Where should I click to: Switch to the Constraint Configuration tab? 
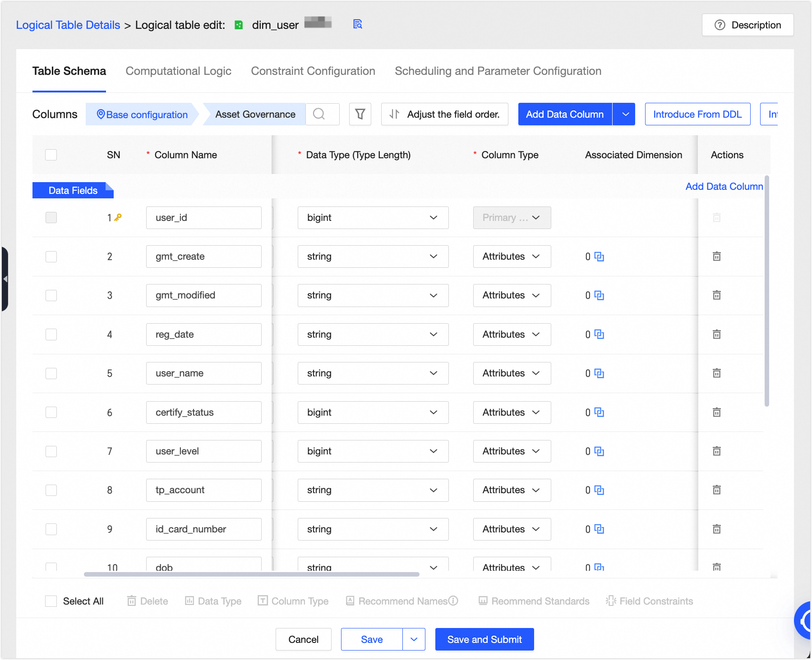coord(313,71)
